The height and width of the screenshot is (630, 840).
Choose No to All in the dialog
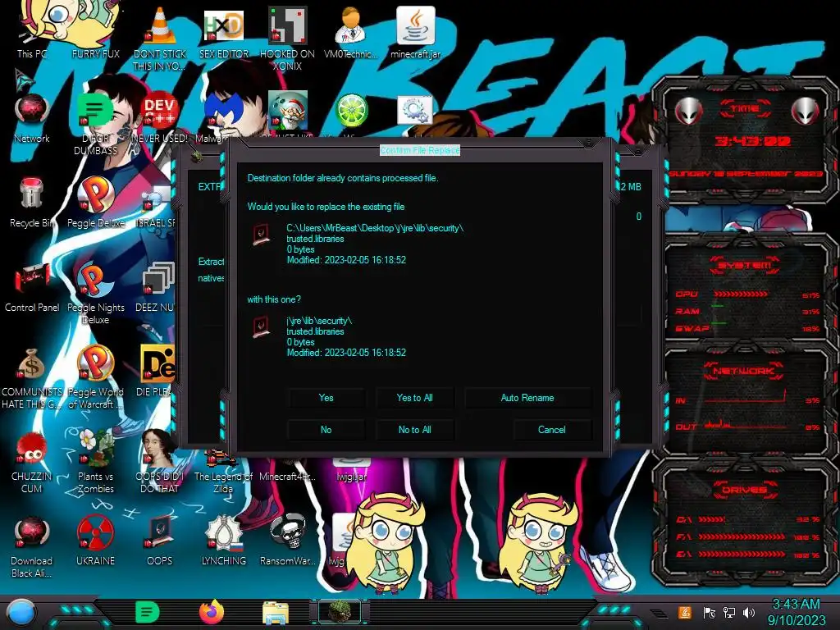(414, 430)
